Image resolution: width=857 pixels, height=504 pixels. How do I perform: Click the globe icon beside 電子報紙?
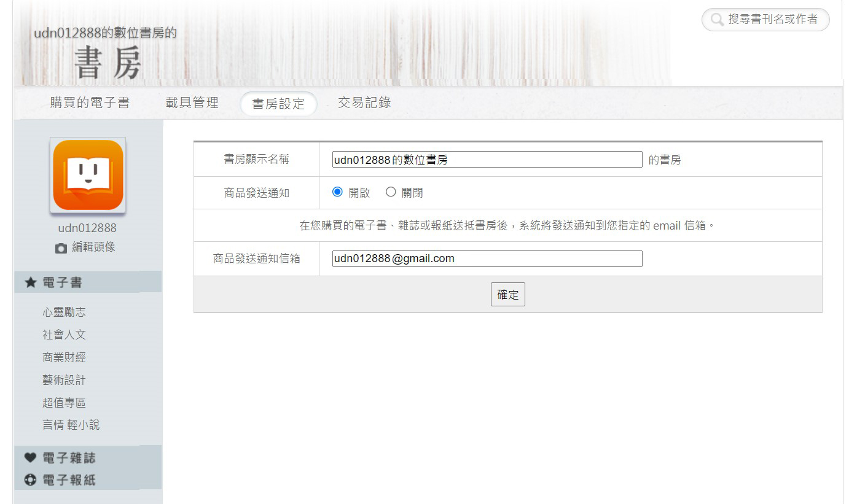31,480
